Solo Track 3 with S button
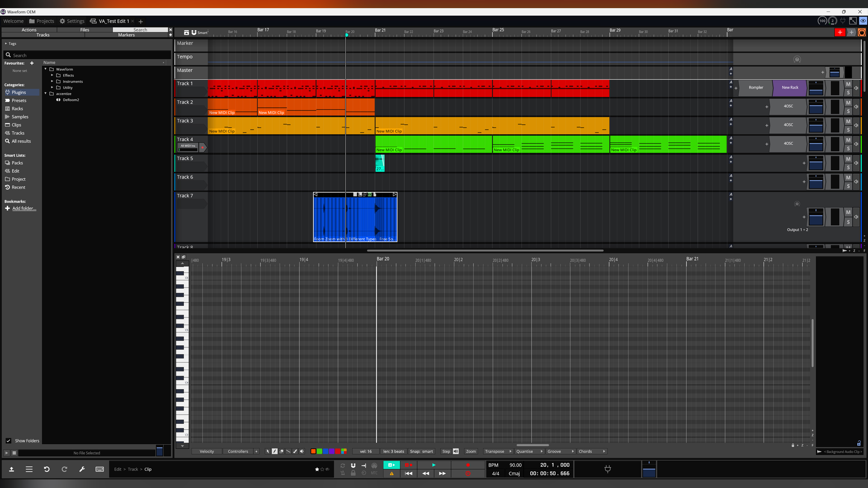Screen dimensions: 868x488 click(x=848, y=130)
